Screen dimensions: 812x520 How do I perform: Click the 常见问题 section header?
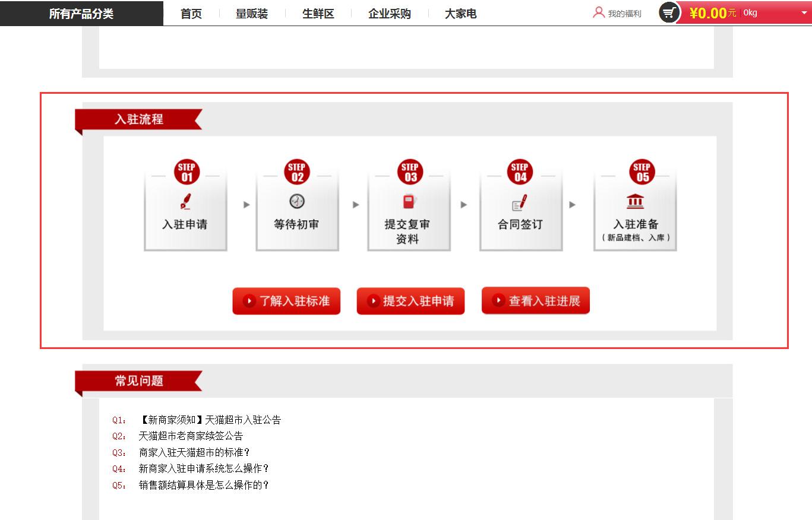pos(139,381)
